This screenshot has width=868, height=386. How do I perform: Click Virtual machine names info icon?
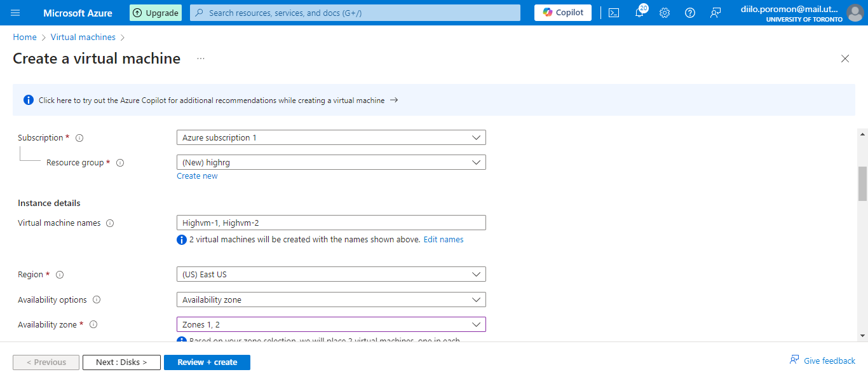[x=111, y=223]
